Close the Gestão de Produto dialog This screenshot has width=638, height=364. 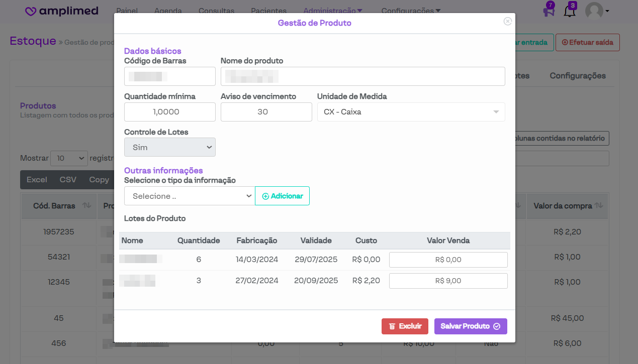coord(507,21)
